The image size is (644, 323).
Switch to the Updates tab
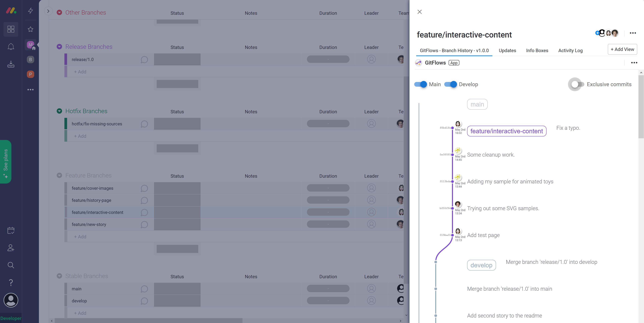point(507,50)
